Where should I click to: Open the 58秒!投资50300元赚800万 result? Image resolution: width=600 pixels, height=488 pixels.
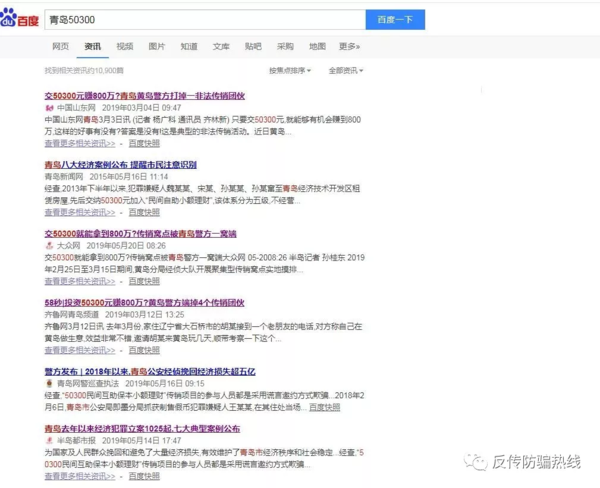(x=144, y=302)
